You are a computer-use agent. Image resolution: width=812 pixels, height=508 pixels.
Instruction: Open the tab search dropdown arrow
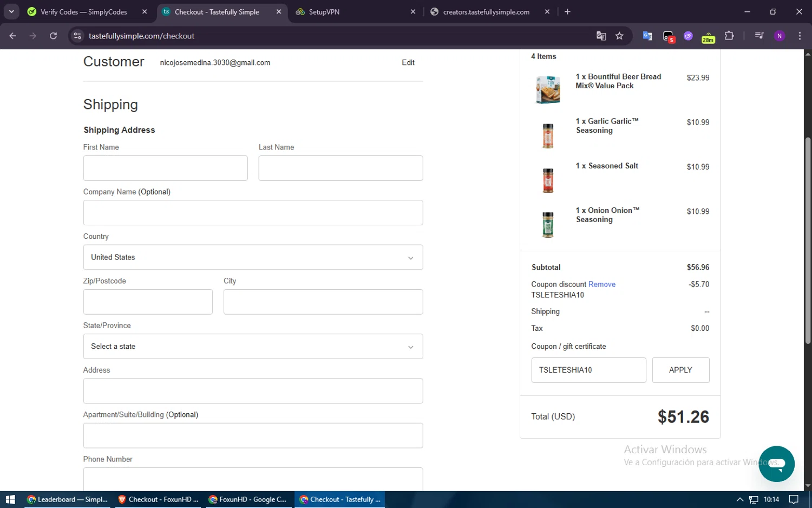point(11,11)
